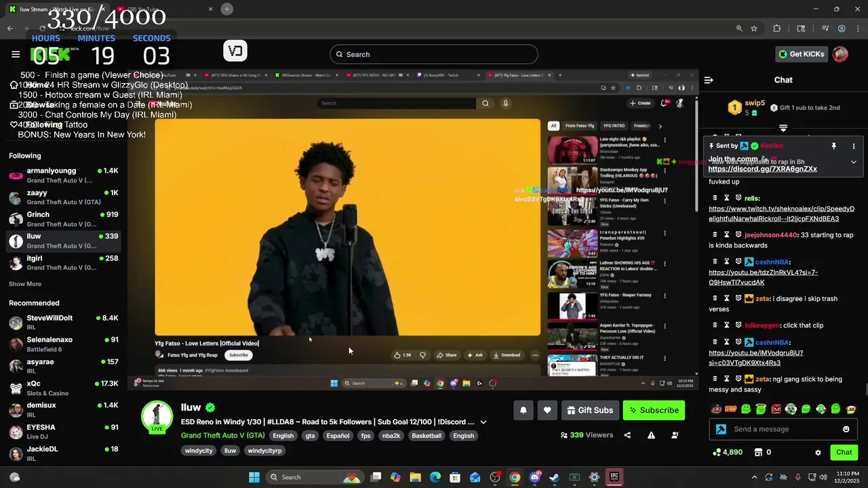Viewport: 868px width, 488px height.
Task: Toggle follow heart button
Action: pos(547,410)
